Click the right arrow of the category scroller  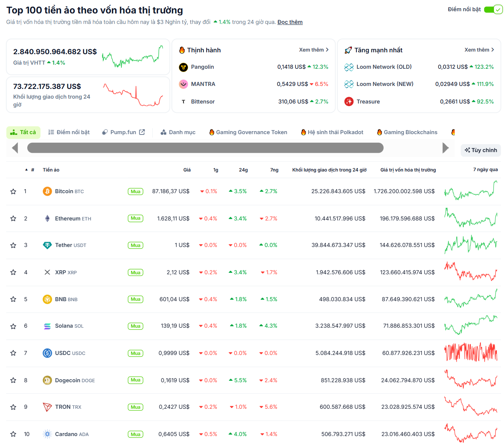(445, 148)
